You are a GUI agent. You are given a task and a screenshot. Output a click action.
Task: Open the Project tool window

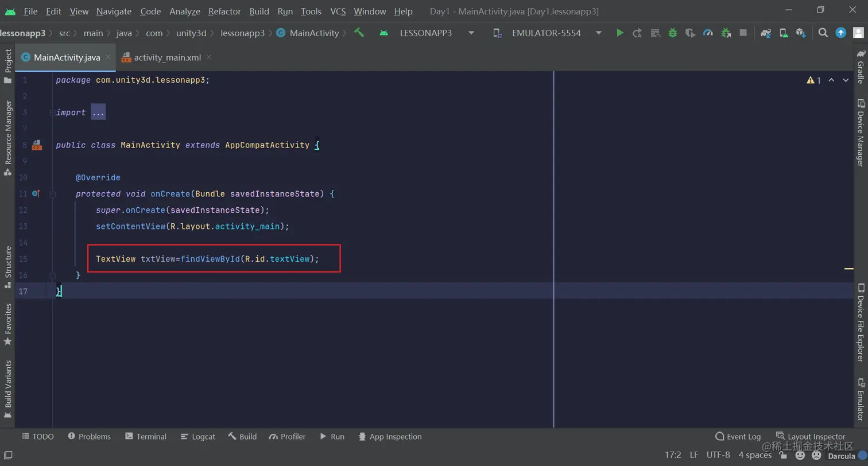(x=7, y=66)
